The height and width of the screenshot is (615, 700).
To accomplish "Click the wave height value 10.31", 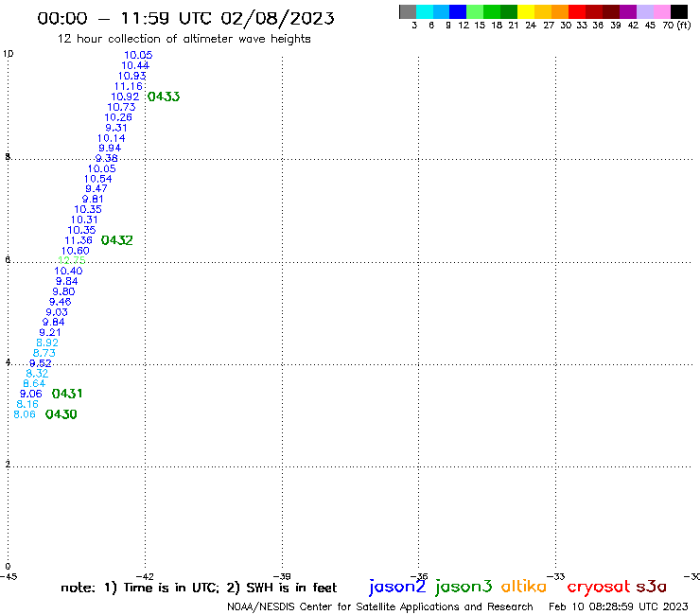I will click(84, 220).
